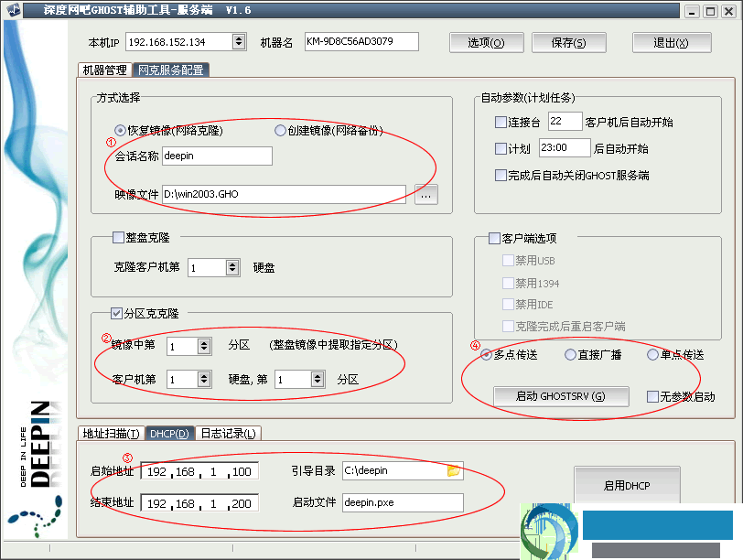This screenshot has width=743, height=560.
Task: Click the app icon in the title bar
Action: coord(15,9)
